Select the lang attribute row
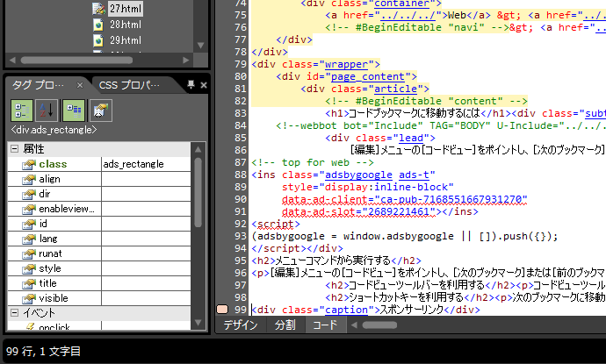 click(x=99, y=239)
